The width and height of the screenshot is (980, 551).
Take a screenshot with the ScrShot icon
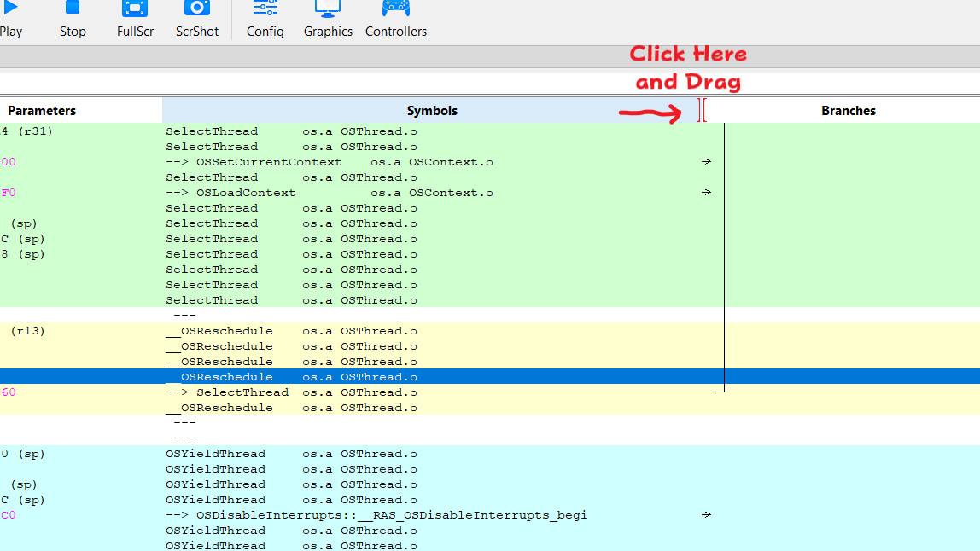(x=197, y=10)
